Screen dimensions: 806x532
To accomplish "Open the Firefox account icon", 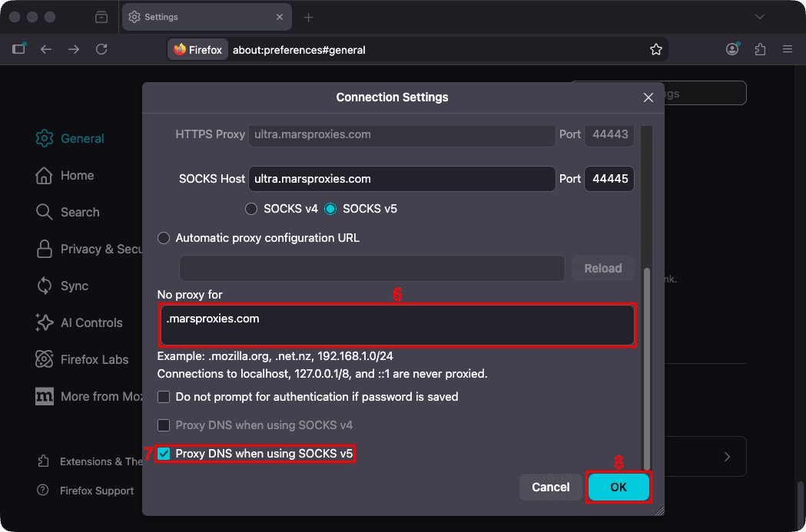I will coord(732,49).
